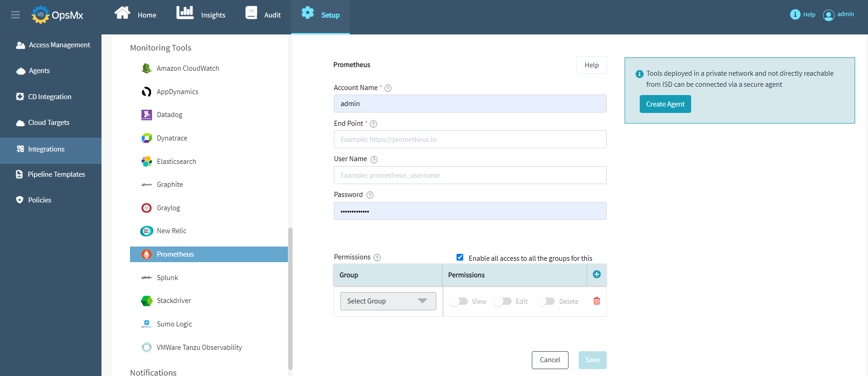868x376 pixels.
Task: Click the hamburger menu icon
Action: 15,15
